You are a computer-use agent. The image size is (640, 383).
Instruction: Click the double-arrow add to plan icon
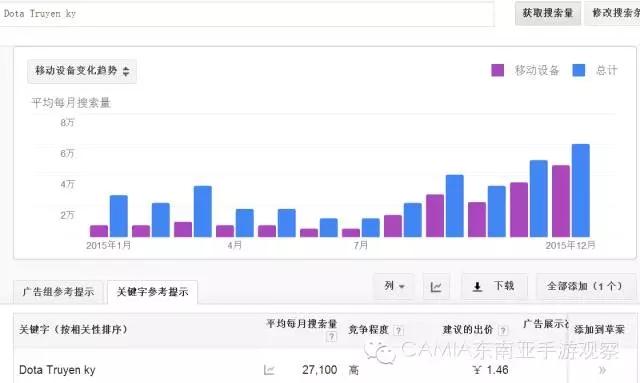pos(602,370)
